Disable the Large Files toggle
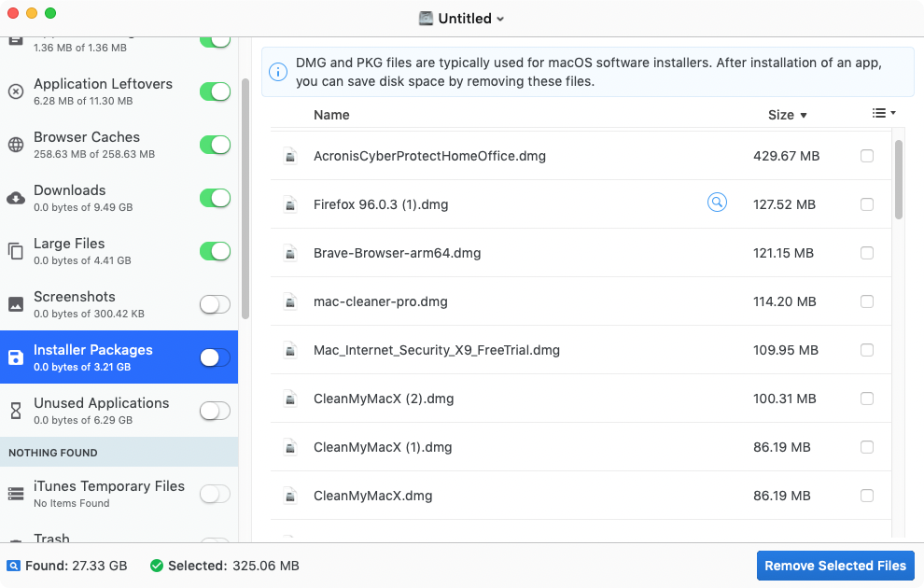The width and height of the screenshot is (924, 588). point(215,252)
